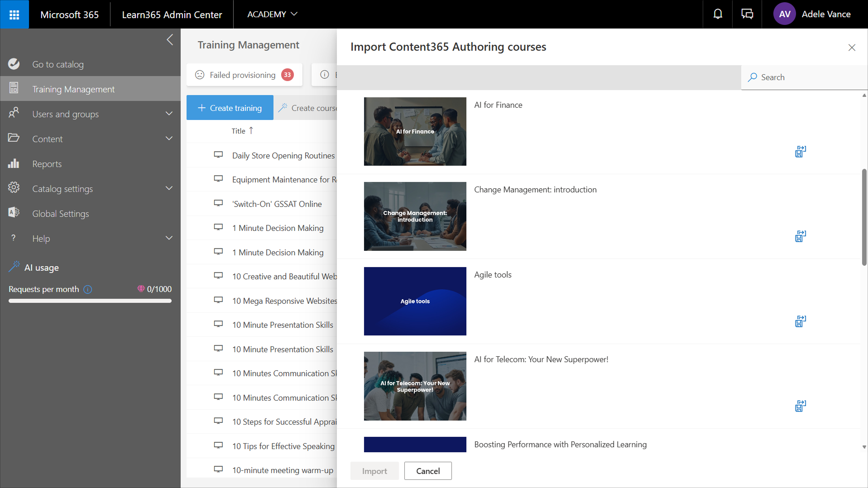Sort the list by Title column

click(239, 131)
